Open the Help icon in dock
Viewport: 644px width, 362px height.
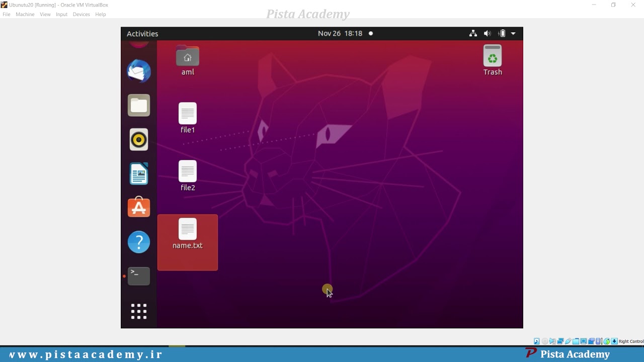click(139, 242)
